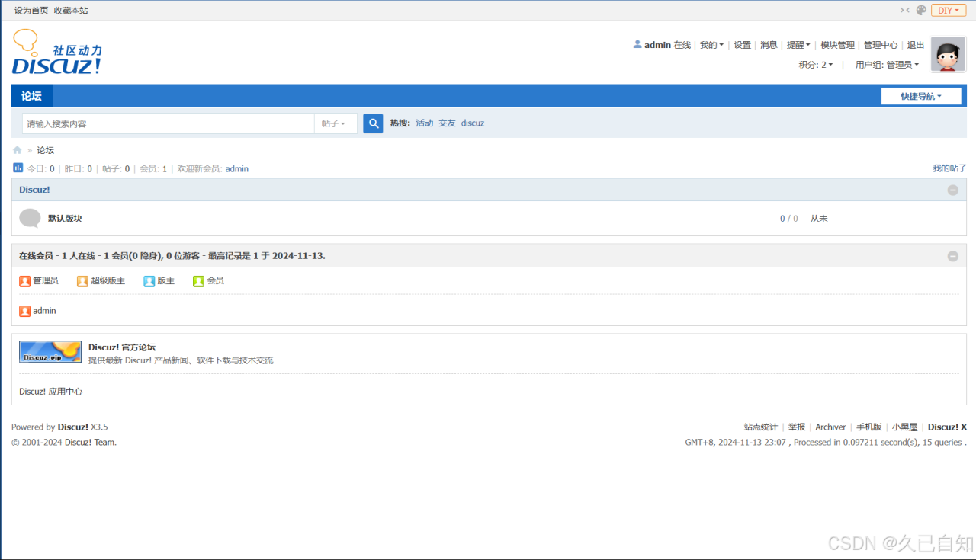The height and width of the screenshot is (560, 976).
Task: Click the discuz hot search link
Action: click(473, 123)
